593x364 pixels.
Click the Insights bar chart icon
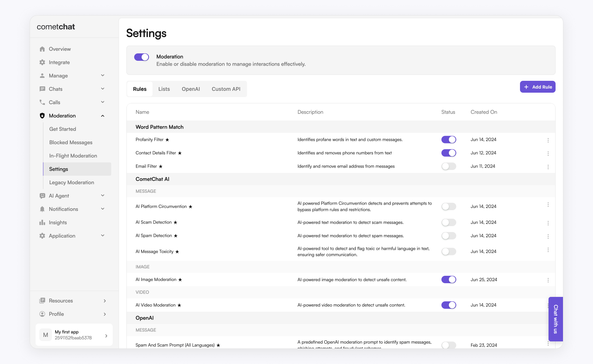click(42, 222)
